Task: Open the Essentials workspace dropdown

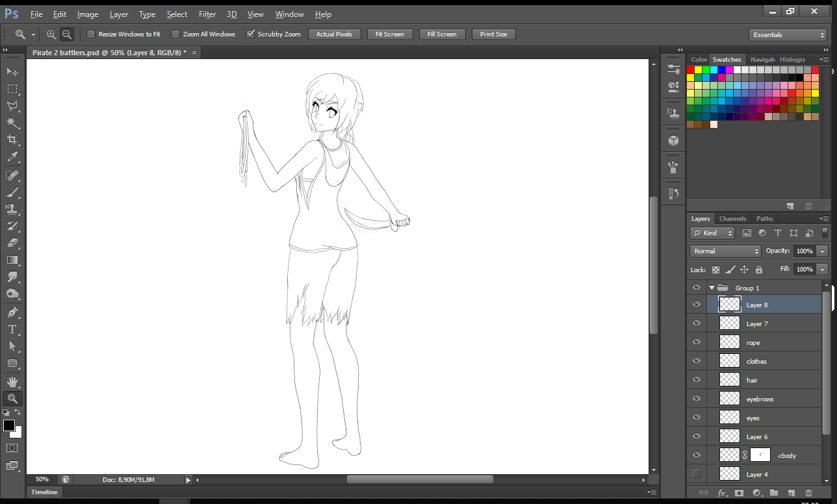Action: click(788, 35)
